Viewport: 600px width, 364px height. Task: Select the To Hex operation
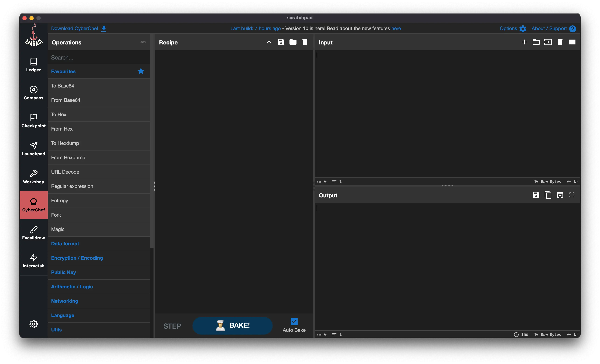tap(99, 114)
